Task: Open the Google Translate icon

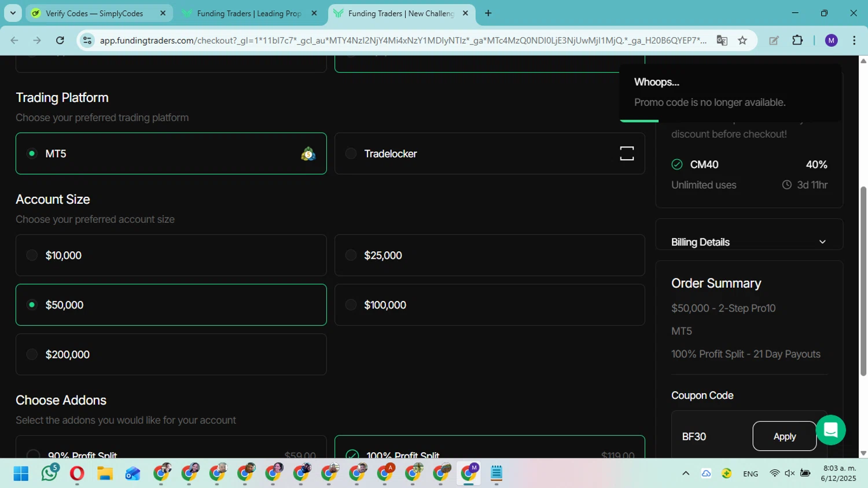Action: [722, 41]
